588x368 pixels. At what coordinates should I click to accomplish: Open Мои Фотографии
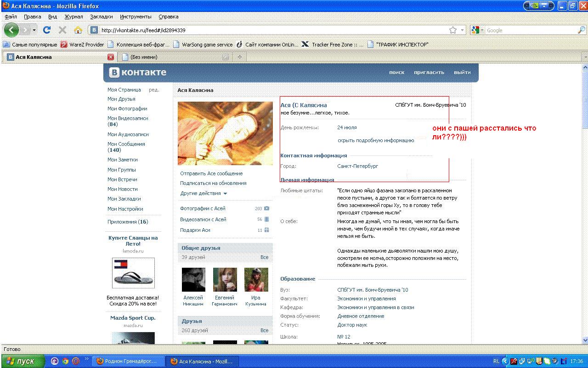pyautogui.click(x=127, y=109)
